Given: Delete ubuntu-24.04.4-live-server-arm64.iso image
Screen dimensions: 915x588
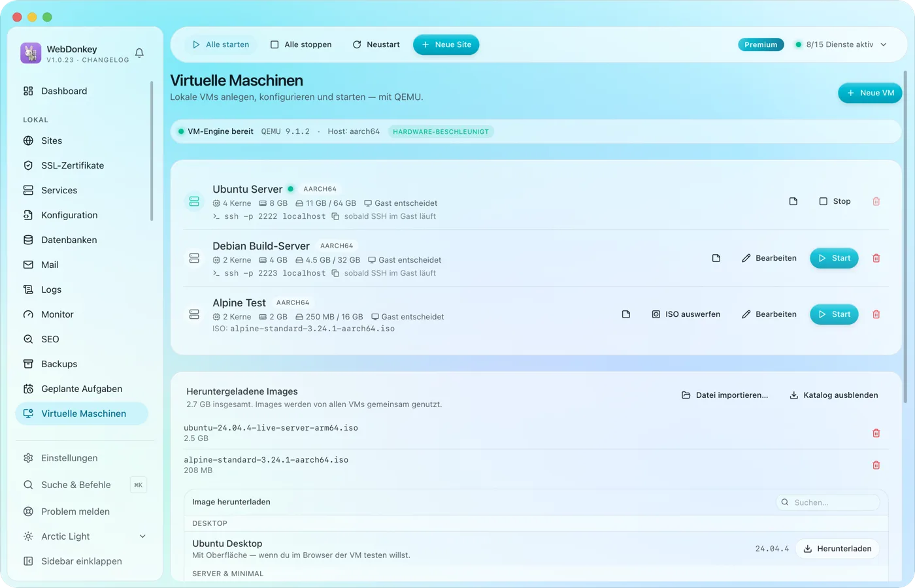Looking at the screenshot, I should pos(876,433).
